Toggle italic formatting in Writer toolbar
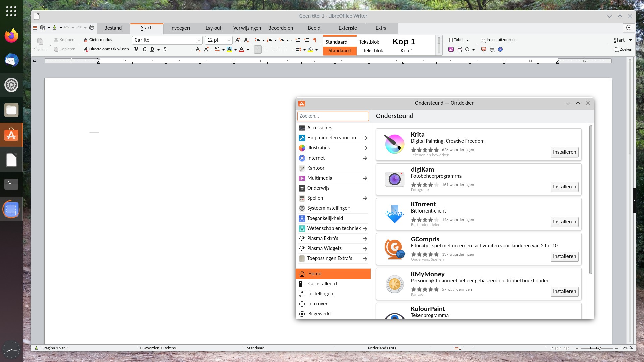The width and height of the screenshot is (644, 362). [144, 50]
